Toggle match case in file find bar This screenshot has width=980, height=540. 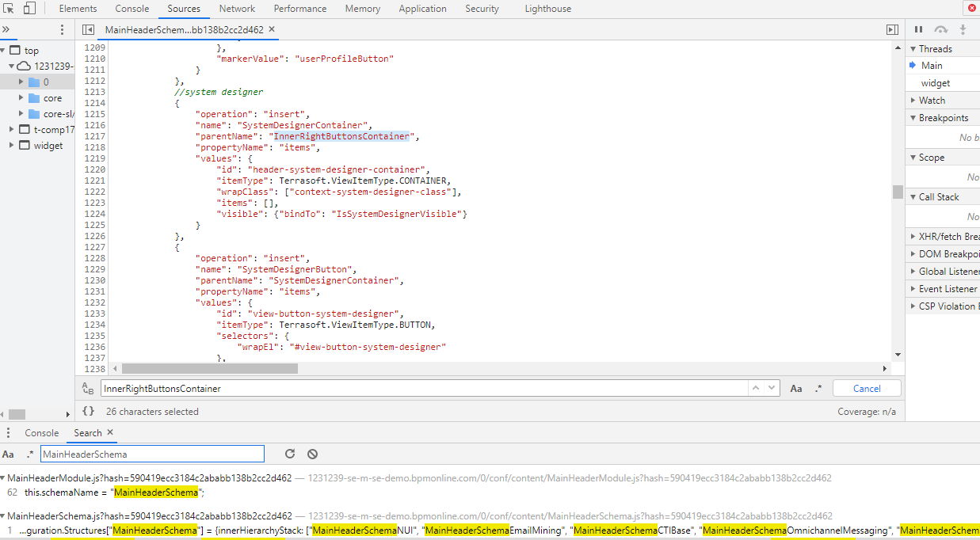(796, 388)
